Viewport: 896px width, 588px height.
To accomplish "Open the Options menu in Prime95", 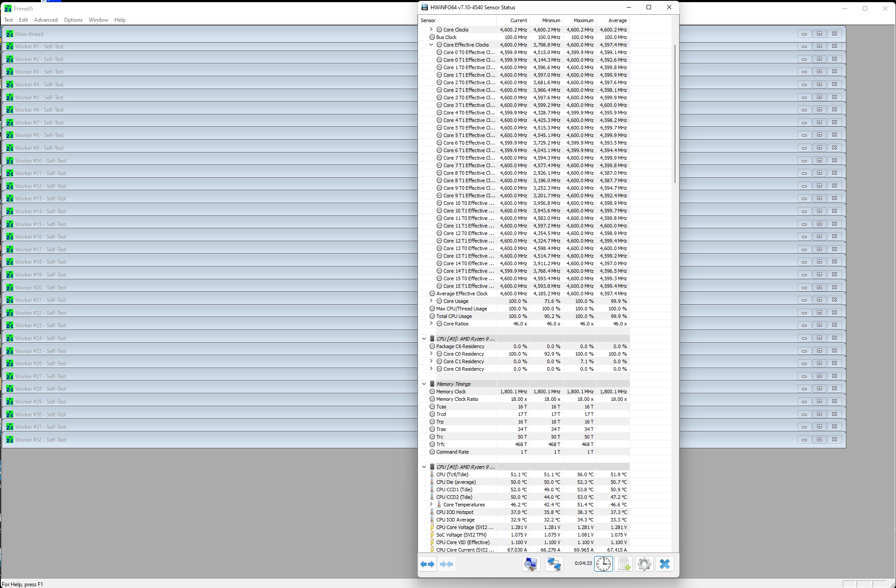I will tap(73, 20).
